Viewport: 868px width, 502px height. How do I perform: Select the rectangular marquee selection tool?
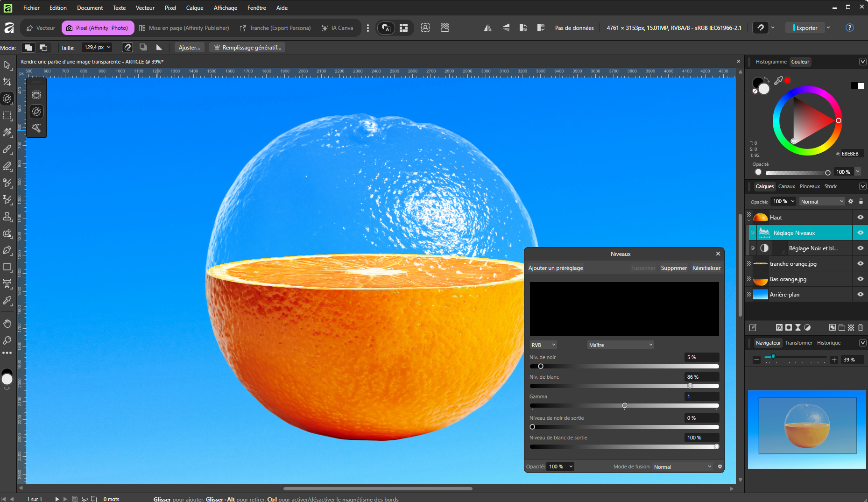click(x=7, y=116)
